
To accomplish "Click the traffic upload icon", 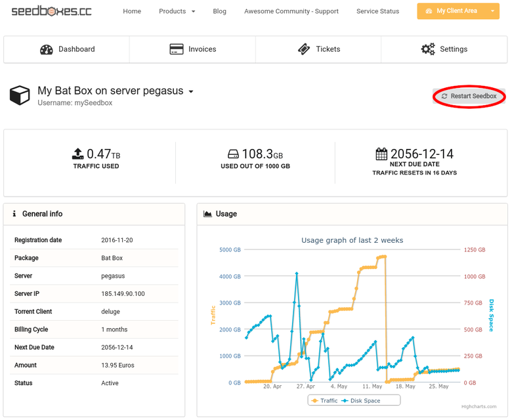I will (77, 154).
